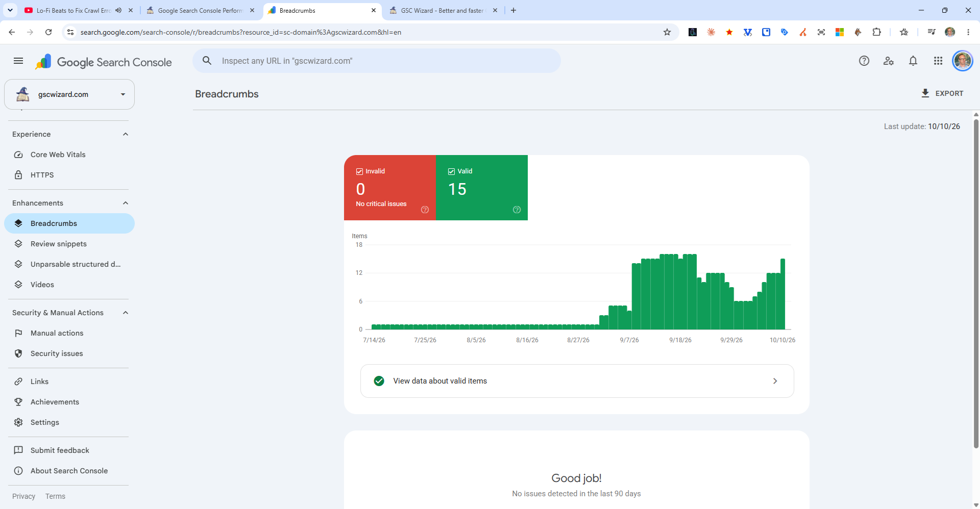
Task: Open the gscwizard.com property dropdown
Action: click(69, 94)
